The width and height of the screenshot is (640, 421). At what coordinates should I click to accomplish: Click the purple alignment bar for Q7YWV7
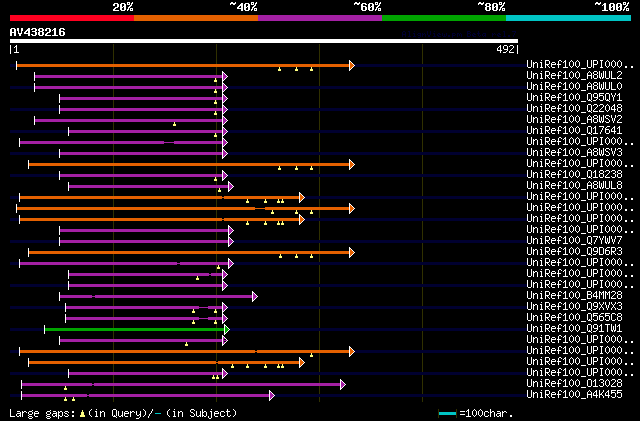[x=144, y=242]
